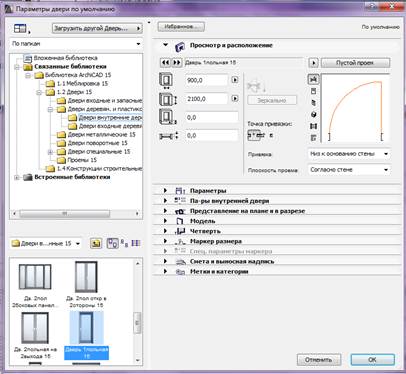
Task: Collapse the 'Связанные библиотеки' tree node
Action: tap(17, 67)
